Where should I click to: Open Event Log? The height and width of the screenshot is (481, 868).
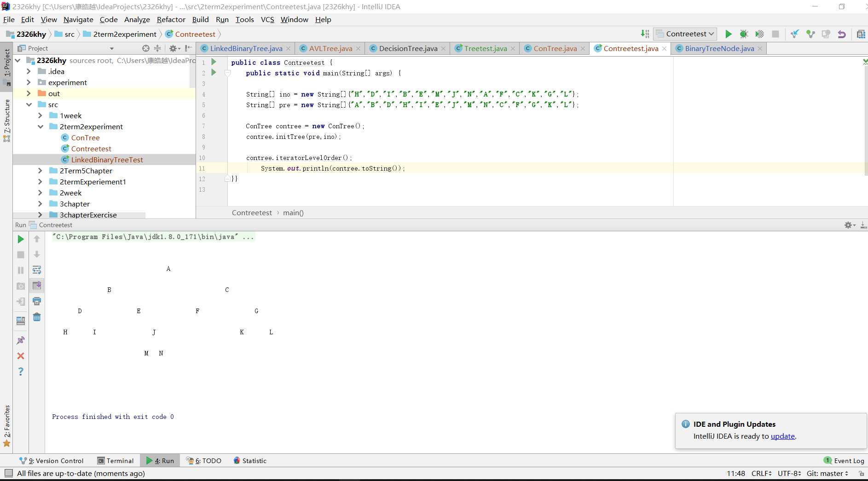844,461
